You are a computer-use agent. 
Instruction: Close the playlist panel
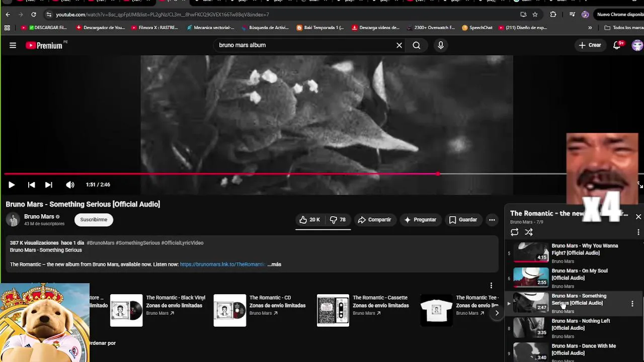tap(638, 217)
